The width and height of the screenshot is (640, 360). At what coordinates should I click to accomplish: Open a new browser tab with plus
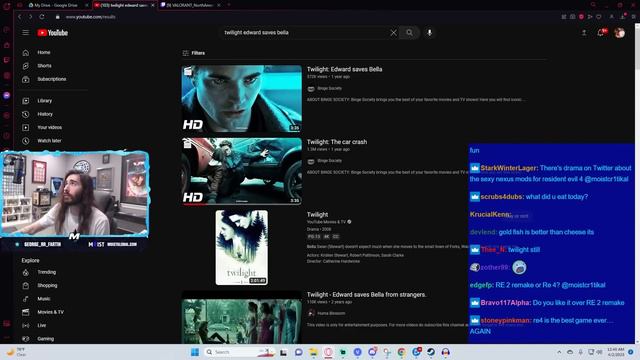229,5
